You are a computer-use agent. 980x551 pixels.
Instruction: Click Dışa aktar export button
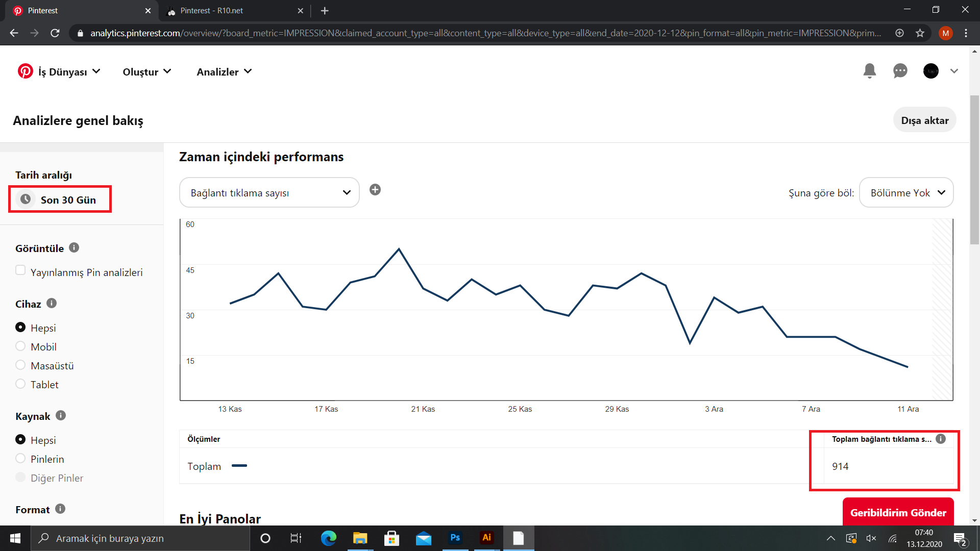[x=925, y=120]
